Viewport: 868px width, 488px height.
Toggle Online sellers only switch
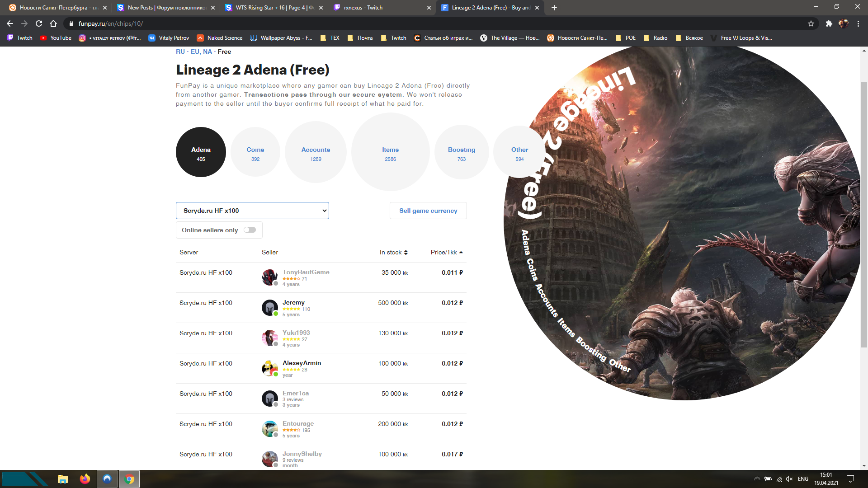250,230
